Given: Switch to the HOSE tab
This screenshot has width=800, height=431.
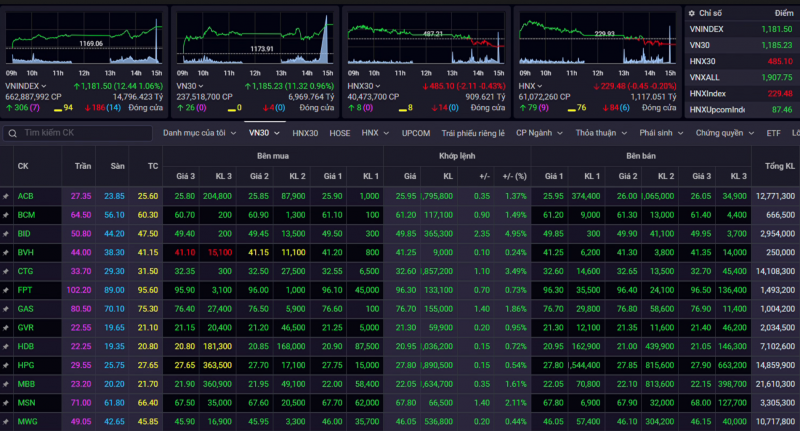Looking at the screenshot, I should [339, 132].
